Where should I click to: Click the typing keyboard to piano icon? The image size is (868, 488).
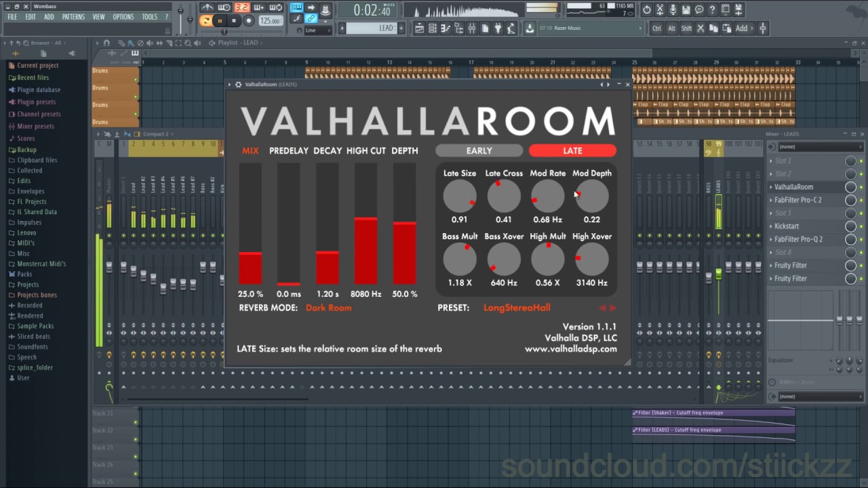(x=296, y=7)
